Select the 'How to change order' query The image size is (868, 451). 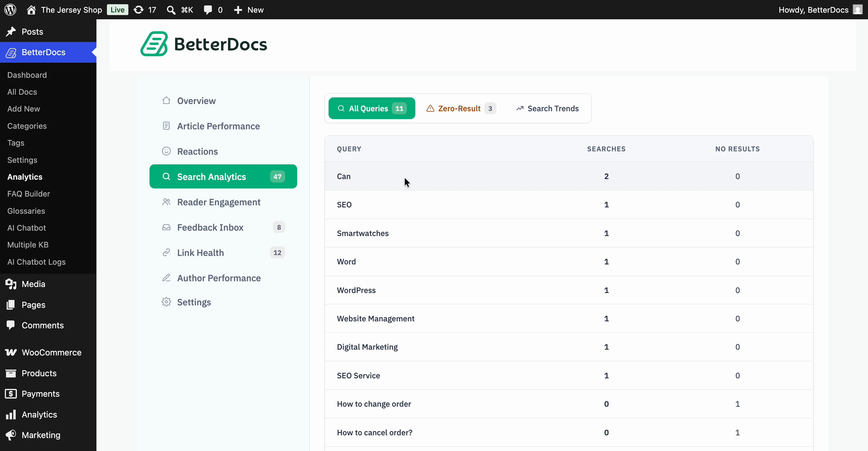click(x=569, y=404)
